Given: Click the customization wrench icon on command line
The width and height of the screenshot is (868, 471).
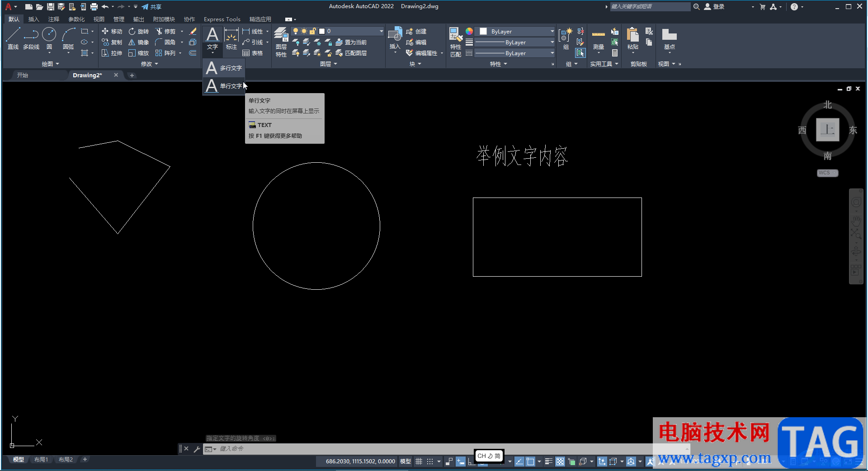Looking at the screenshot, I should [x=197, y=449].
